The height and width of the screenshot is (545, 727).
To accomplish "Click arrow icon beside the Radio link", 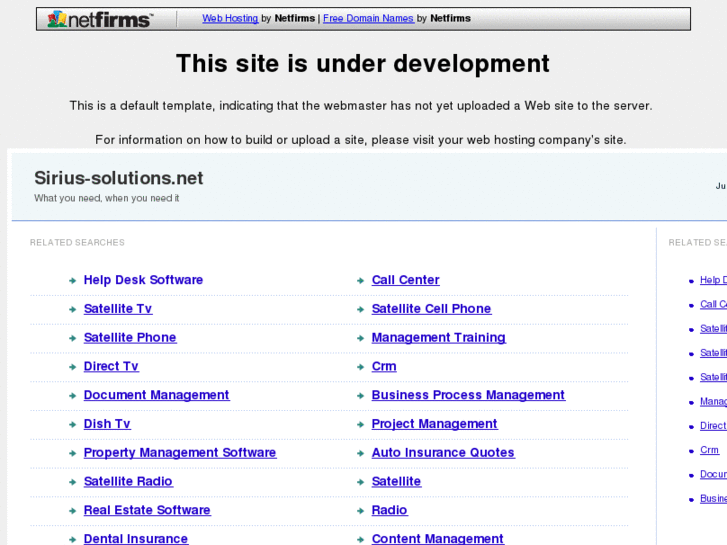I will [360, 511].
